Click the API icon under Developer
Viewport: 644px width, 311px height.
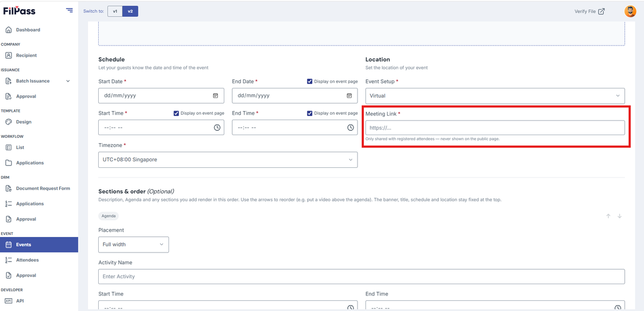[8, 301]
